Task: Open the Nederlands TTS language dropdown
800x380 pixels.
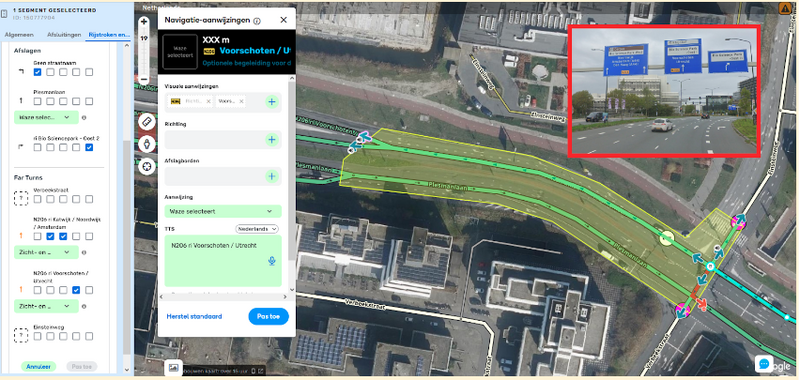Action: pos(257,229)
